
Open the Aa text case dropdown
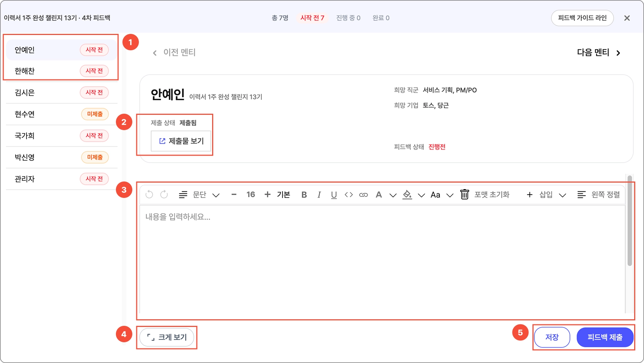[442, 195]
